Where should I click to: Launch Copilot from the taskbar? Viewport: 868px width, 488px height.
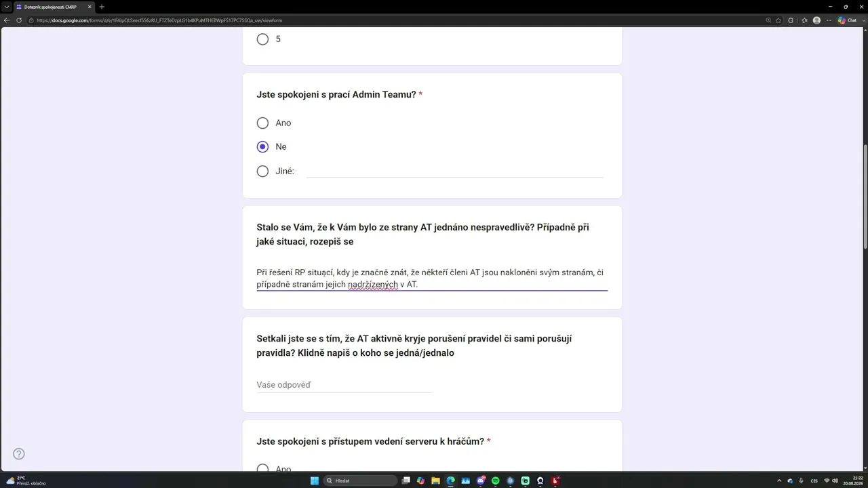point(421,481)
